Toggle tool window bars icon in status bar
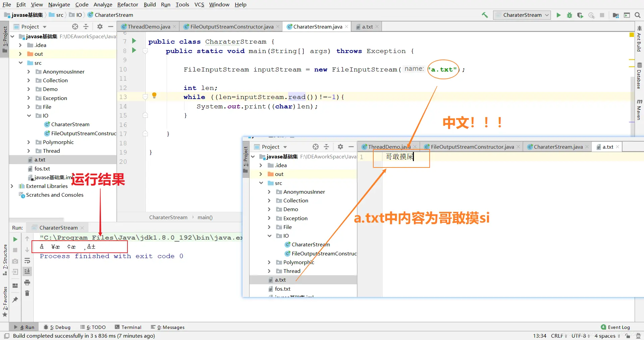This screenshot has width=644, height=340. pyautogui.click(x=6, y=336)
